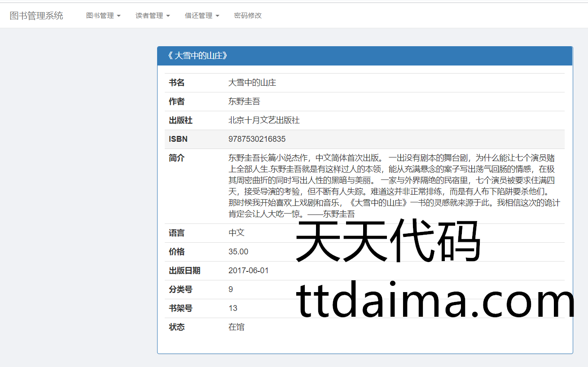The image size is (588, 367).
Task: Click the language value 中文
Action: tap(237, 233)
